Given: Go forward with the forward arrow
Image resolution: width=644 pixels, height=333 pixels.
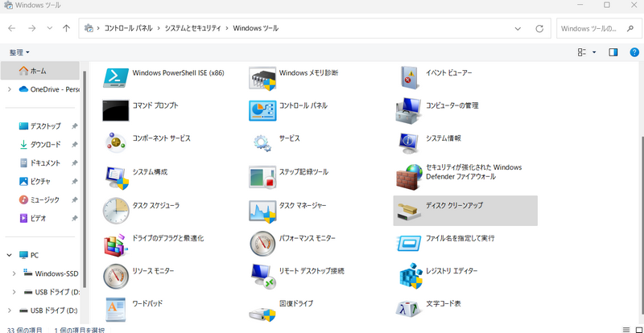Looking at the screenshot, I should click(x=31, y=28).
